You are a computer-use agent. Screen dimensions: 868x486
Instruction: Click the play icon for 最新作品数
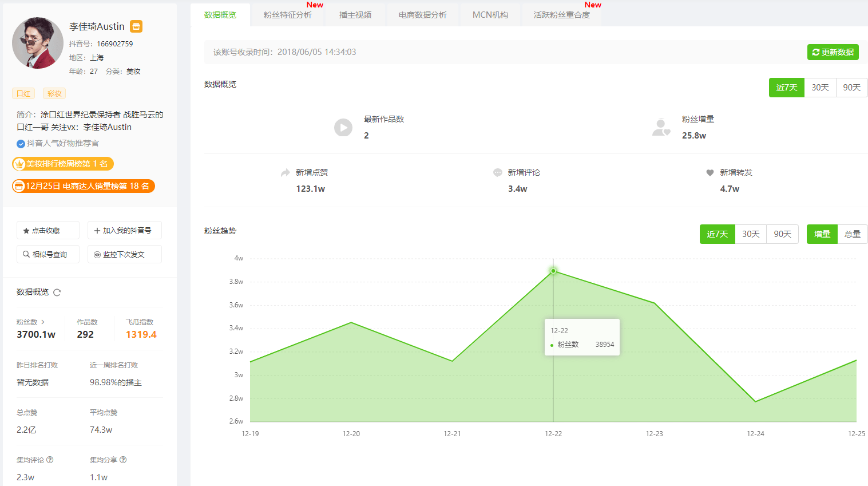[343, 127]
